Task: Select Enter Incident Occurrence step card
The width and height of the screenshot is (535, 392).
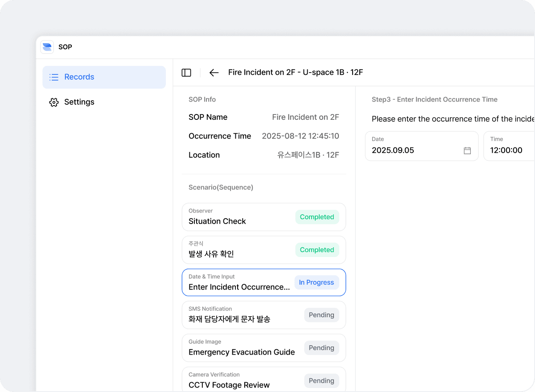Action: pyautogui.click(x=239, y=287)
